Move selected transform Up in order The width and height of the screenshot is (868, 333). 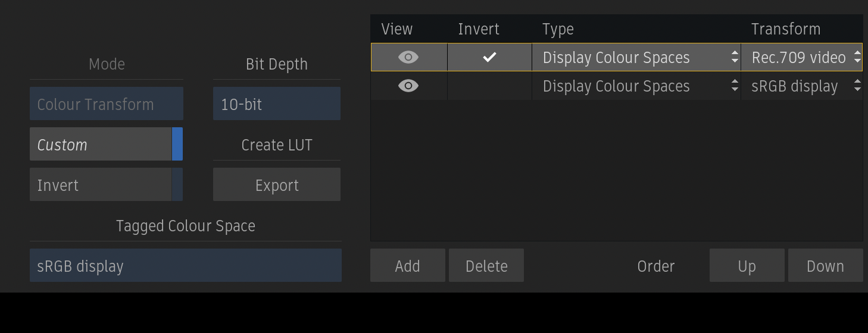click(747, 265)
